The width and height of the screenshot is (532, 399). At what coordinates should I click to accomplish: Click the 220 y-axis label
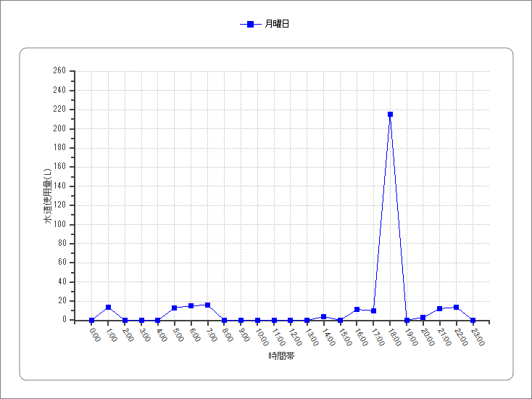click(59, 109)
